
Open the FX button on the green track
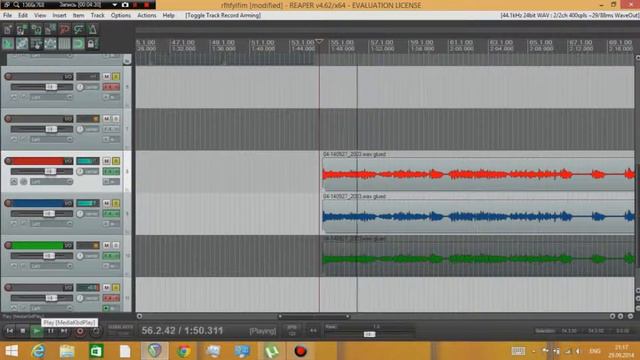(x=111, y=256)
